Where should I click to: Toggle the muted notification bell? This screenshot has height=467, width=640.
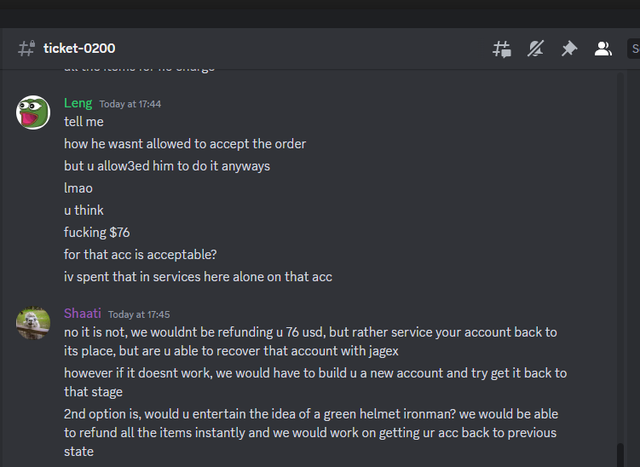point(535,49)
